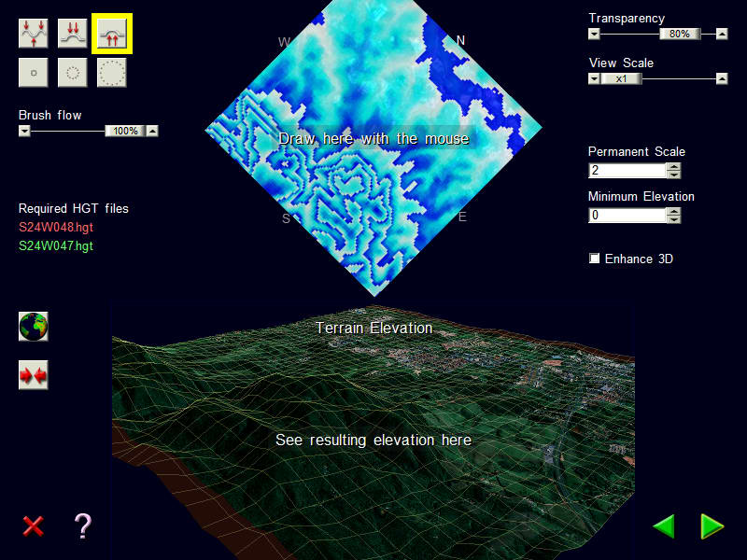The width and height of the screenshot is (747, 560).
Task: Choose the large brush size
Action: (x=112, y=72)
